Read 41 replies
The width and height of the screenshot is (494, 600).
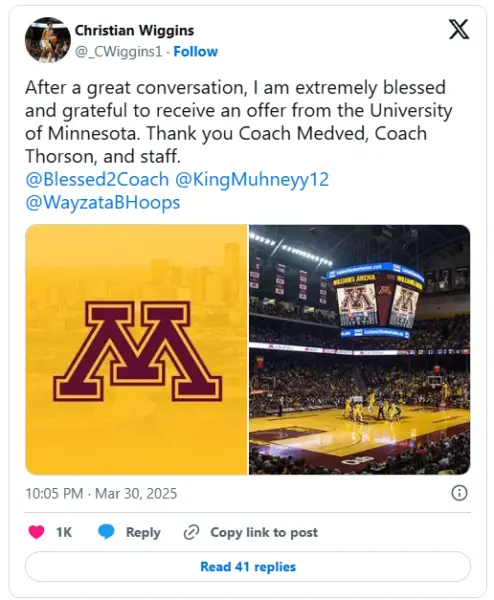pos(248,567)
